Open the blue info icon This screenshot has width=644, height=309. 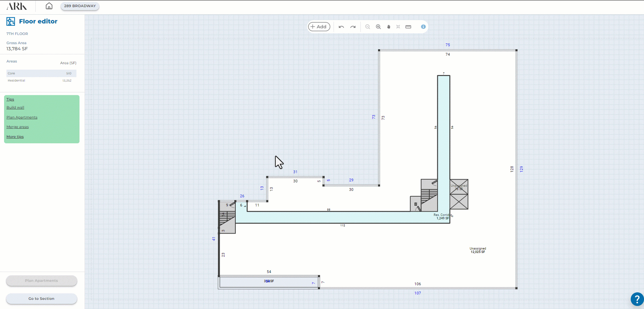point(423,27)
